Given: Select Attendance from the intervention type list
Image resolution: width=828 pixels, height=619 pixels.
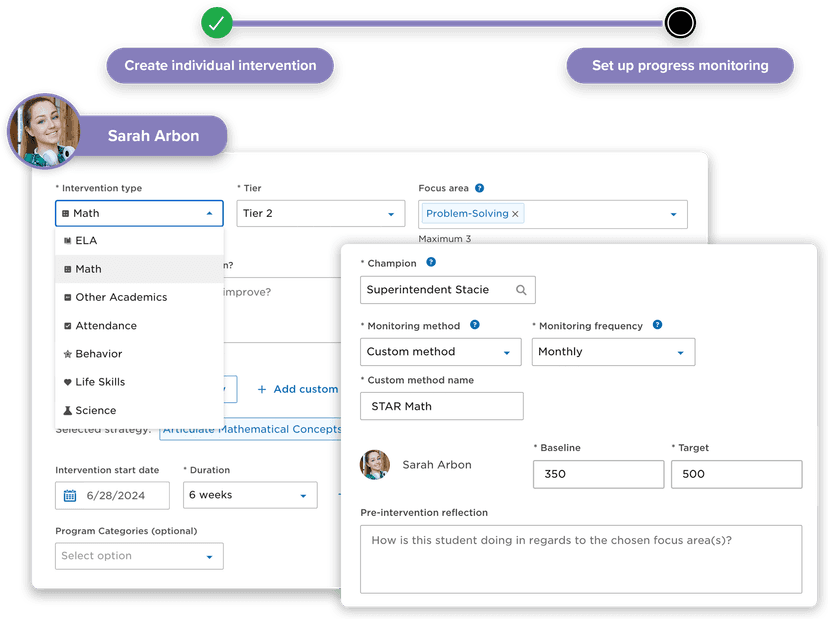Looking at the screenshot, I should coord(105,325).
